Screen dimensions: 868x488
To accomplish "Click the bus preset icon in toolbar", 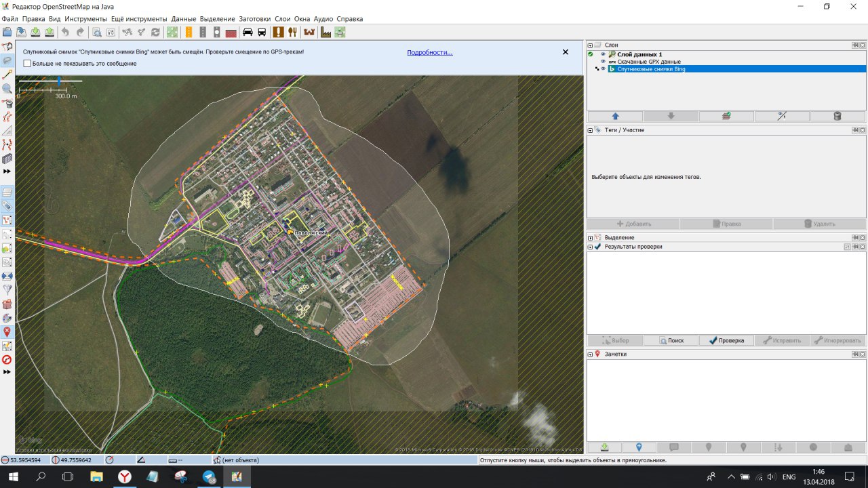I will [262, 32].
